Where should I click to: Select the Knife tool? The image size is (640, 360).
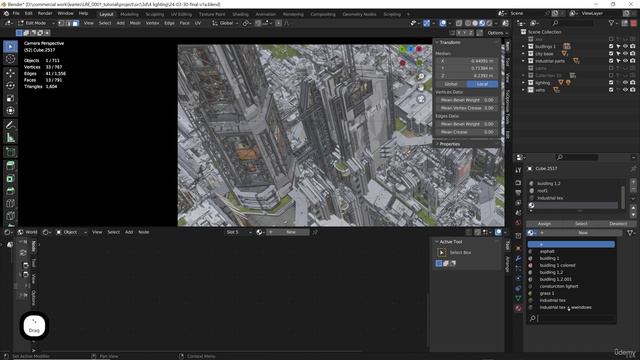(x=10, y=216)
